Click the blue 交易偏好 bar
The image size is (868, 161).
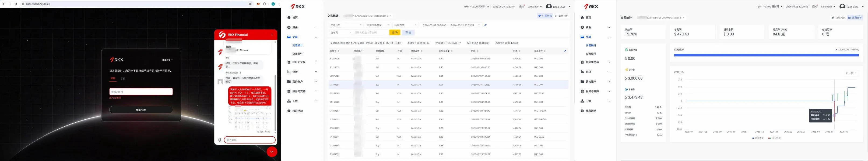(x=766, y=55)
